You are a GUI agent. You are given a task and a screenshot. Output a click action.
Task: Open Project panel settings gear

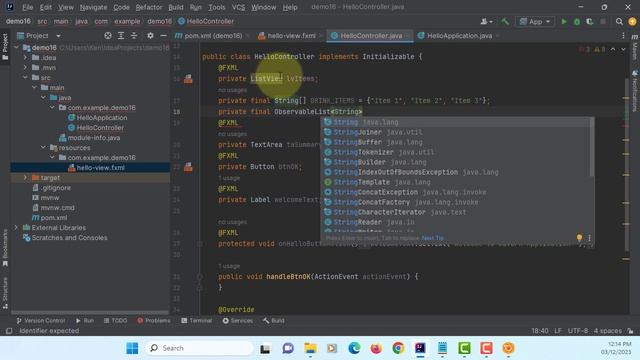click(150, 36)
